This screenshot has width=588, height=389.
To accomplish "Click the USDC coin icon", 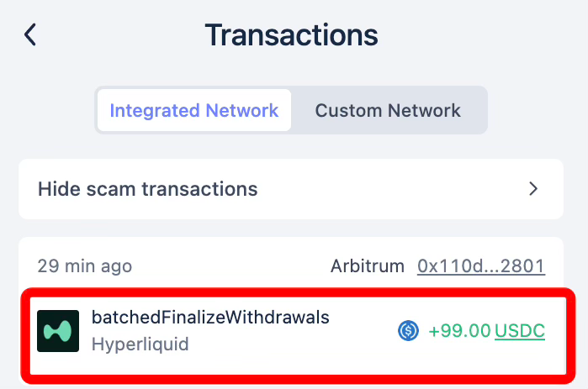I will pos(408,331).
